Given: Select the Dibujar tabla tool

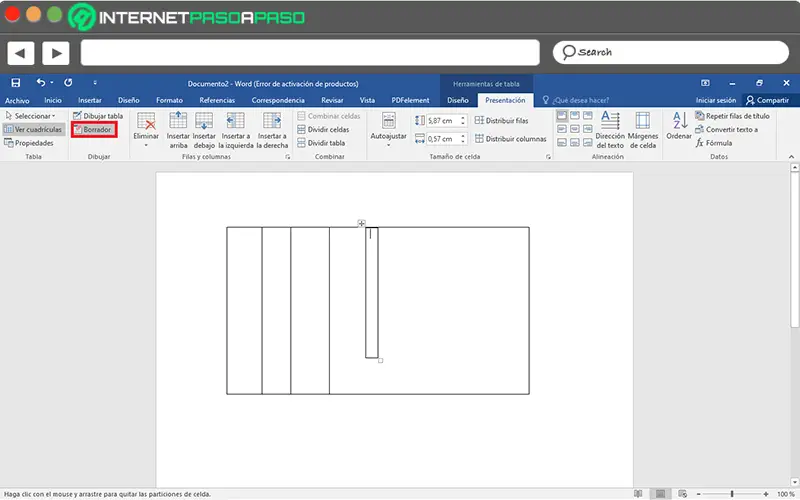Looking at the screenshot, I should (x=98, y=116).
